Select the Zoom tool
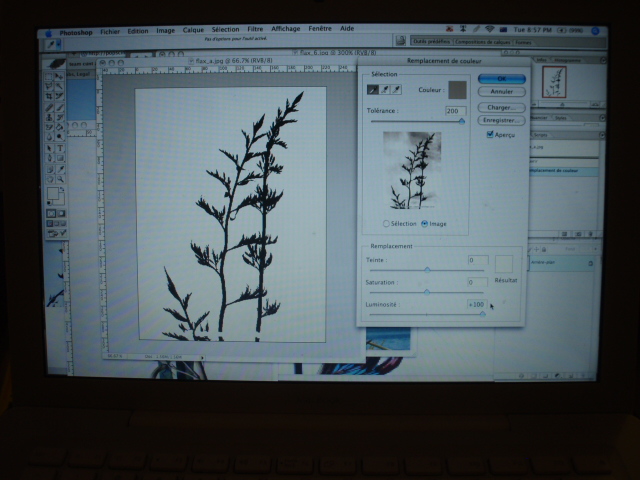Image resolution: width=640 pixels, height=480 pixels. [60, 179]
